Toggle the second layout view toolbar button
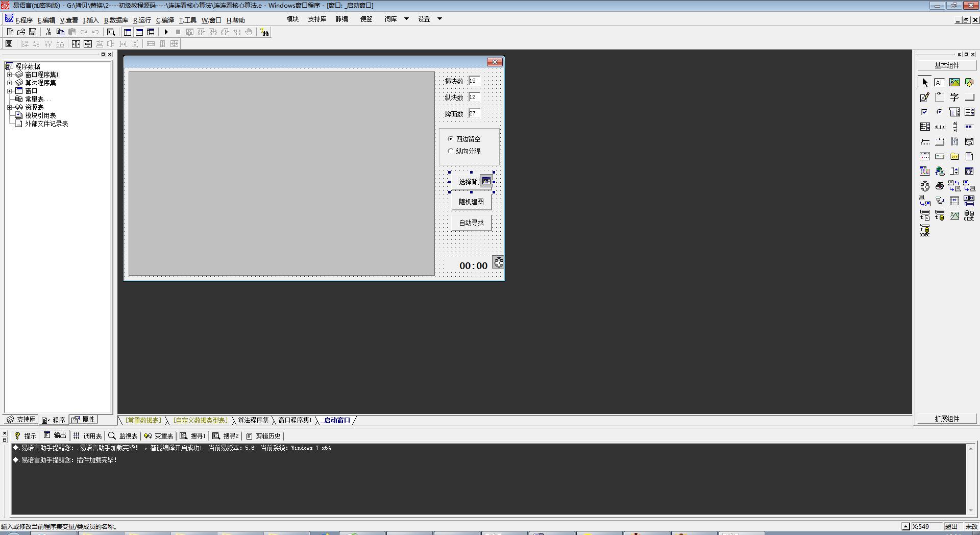 139,32
